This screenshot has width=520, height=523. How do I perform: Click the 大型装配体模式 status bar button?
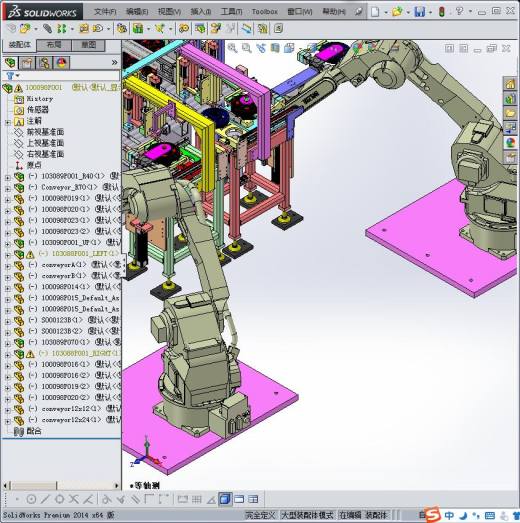click(x=308, y=515)
